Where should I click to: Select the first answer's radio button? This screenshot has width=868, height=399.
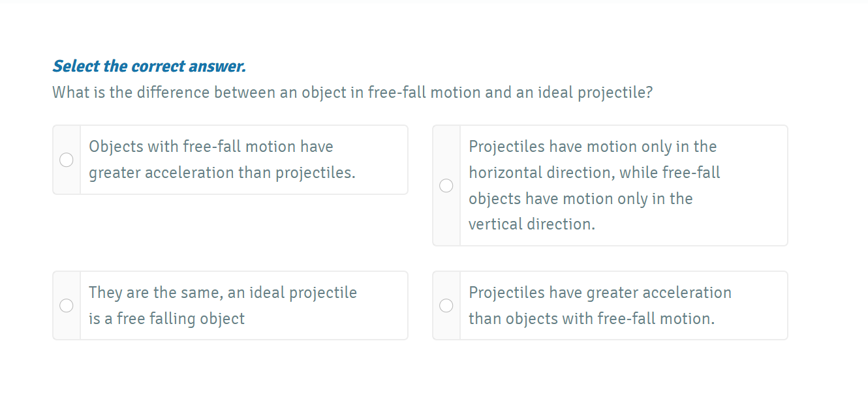(66, 159)
